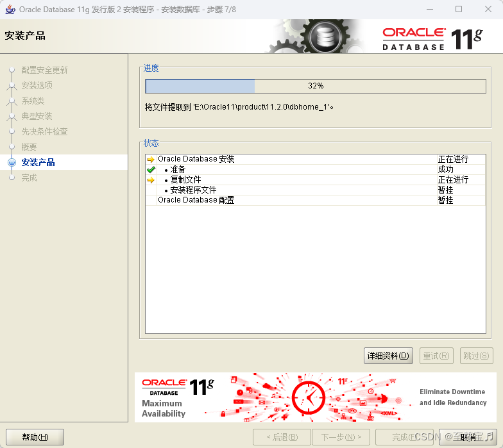
Task: Select 完成 step in sidebar
Action: tap(29, 178)
